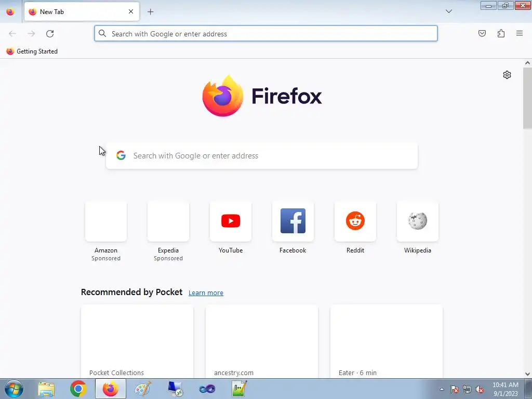Click the scrollbar down arrow
The image size is (532, 399).
[x=527, y=374]
